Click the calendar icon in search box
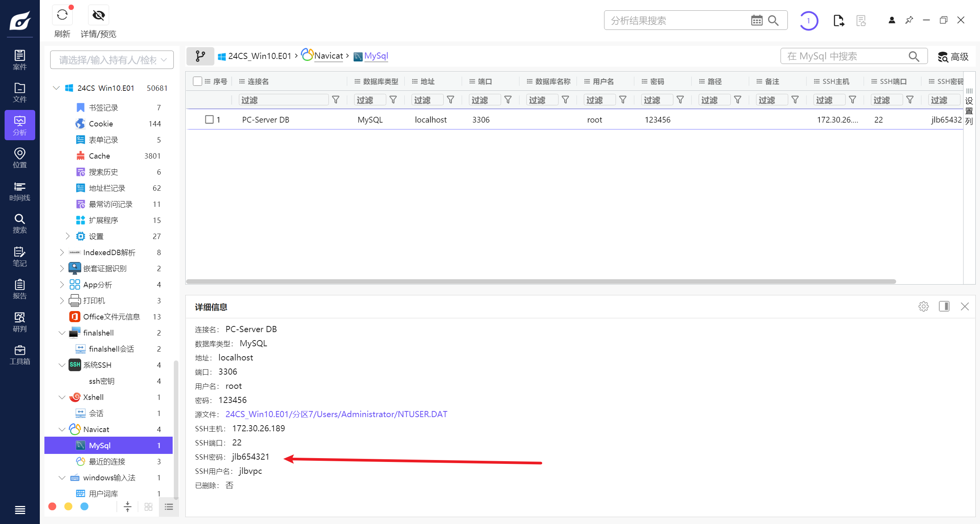 pos(756,20)
